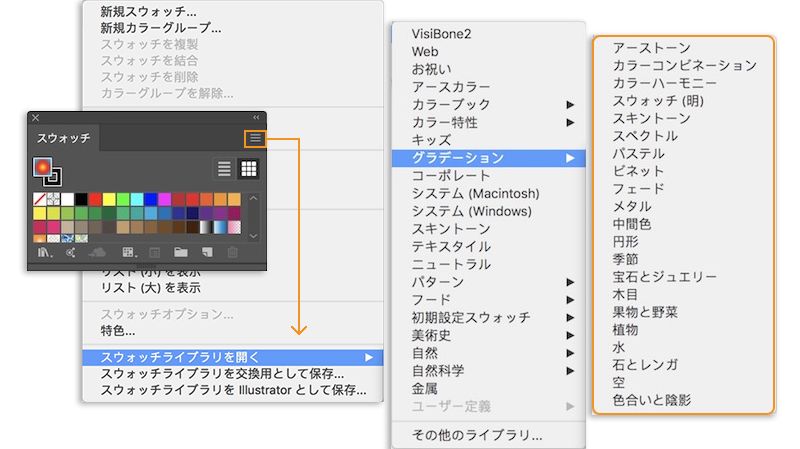Select the magenta swatch in first row
Screen dimensions: 800x449
click(164, 198)
